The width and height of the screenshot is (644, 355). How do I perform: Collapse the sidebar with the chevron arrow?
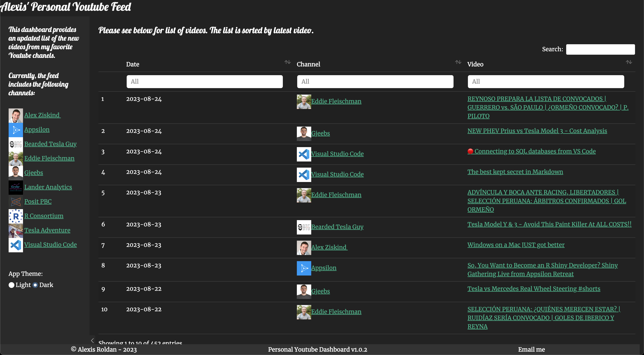92,340
